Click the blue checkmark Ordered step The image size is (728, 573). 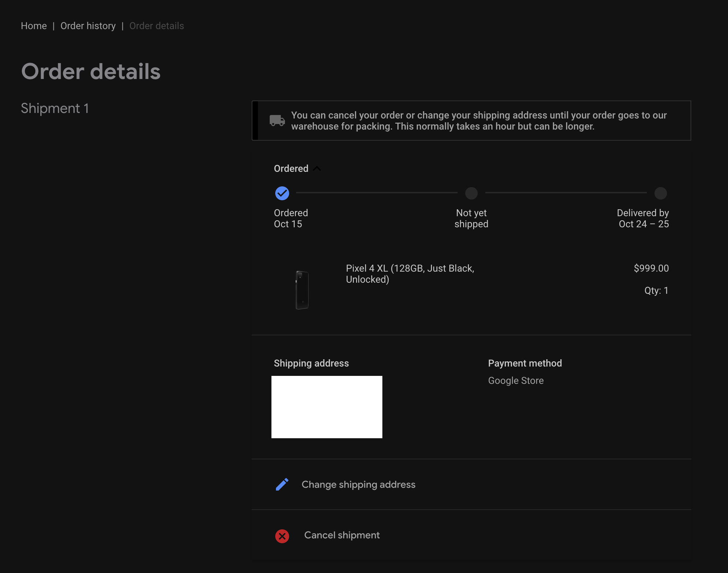pos(282,193)
